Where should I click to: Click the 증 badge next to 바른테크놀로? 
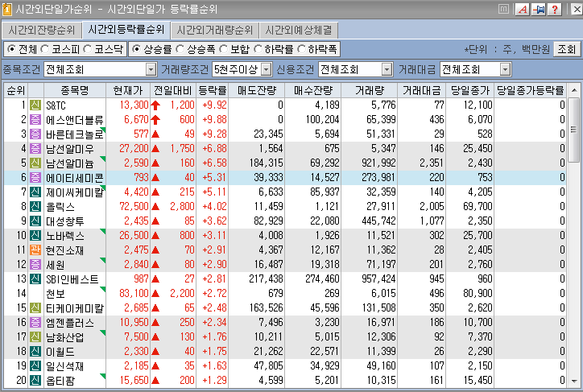[35, 134]
